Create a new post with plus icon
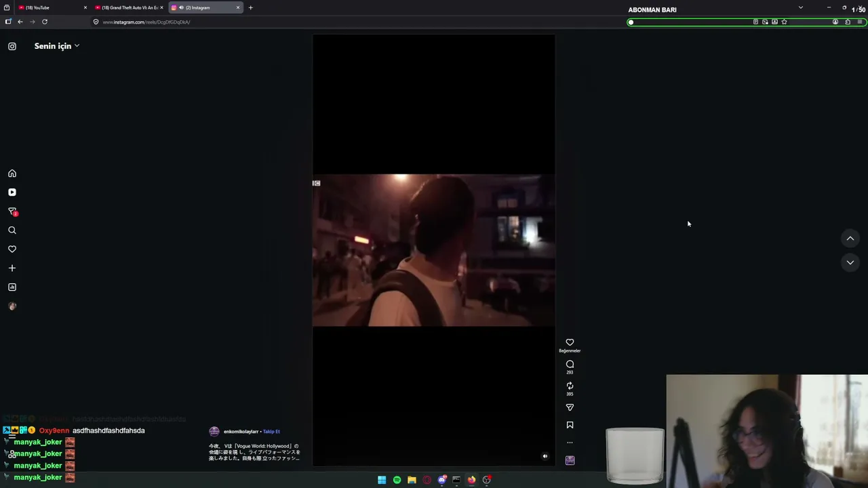The width and height of the screenshot is (868, 488). [x=12, y=268]
